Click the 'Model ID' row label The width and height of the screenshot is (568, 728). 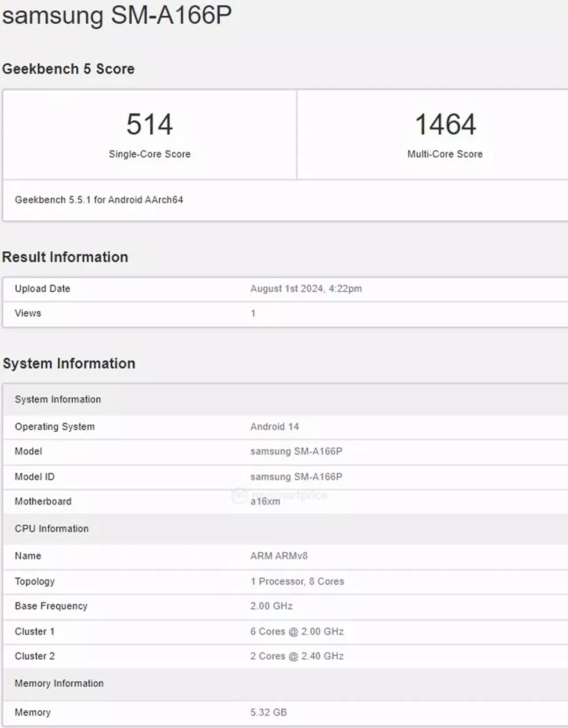click(35, 477)
